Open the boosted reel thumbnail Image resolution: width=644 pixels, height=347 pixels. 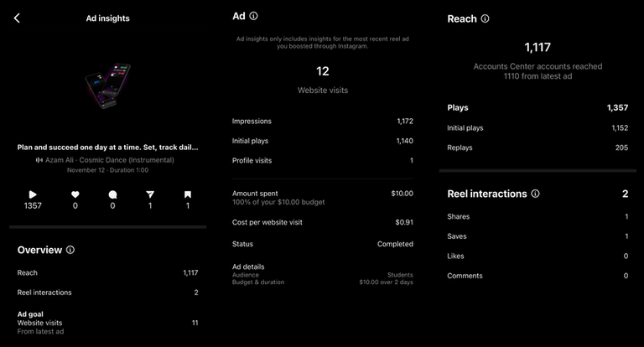point(107,87)
